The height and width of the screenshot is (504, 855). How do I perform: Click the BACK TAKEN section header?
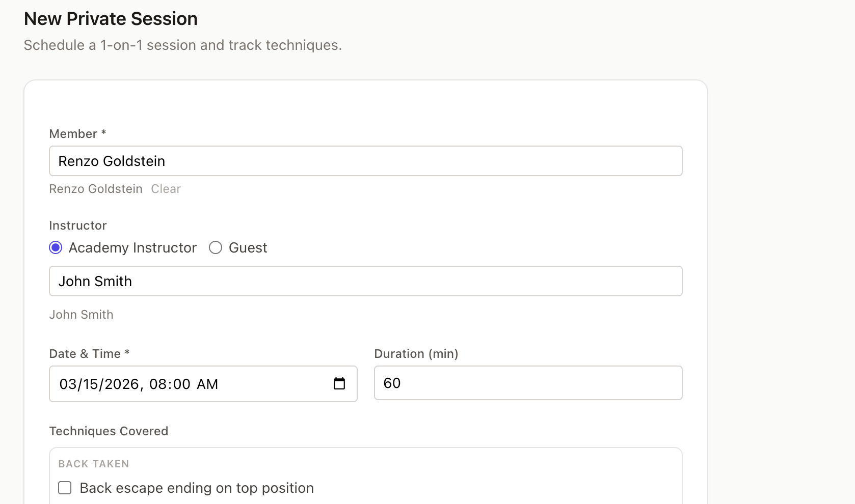[x=93, y=464]
